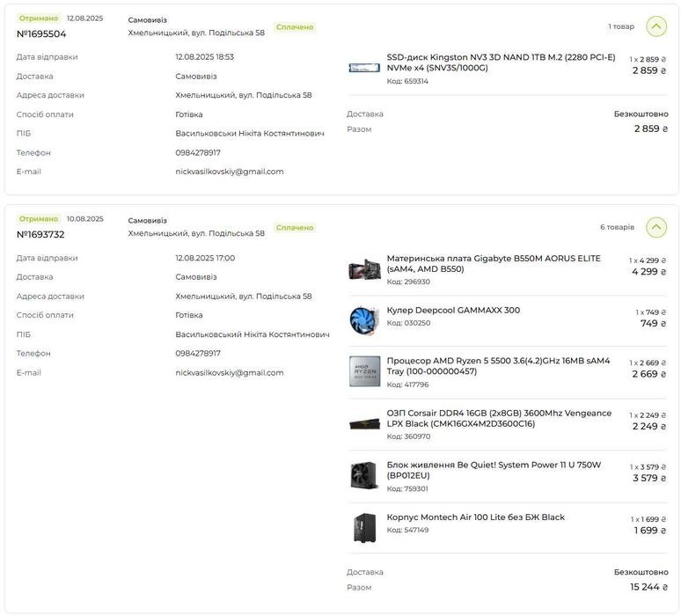Open the Deepcool GAMMAXX 300 cooler image
The image size is (681, 616).
pyautogui.click(x=364, y=321)
